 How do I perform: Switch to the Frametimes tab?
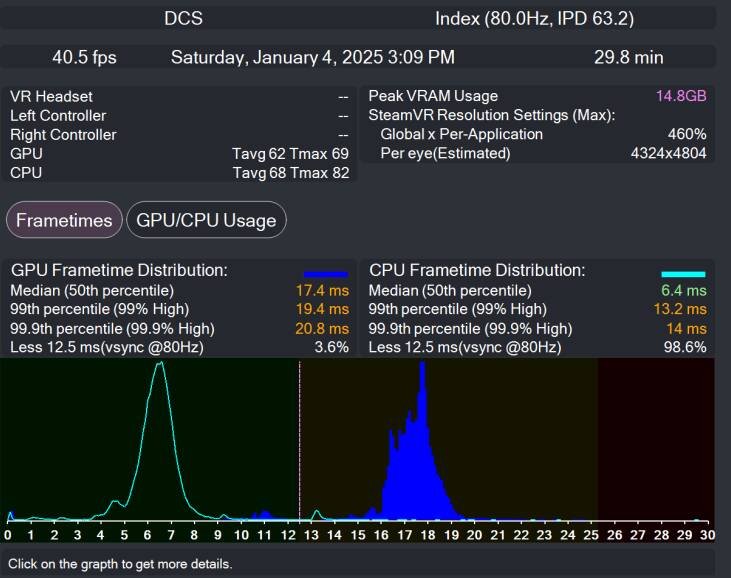[x=64, y=220]
